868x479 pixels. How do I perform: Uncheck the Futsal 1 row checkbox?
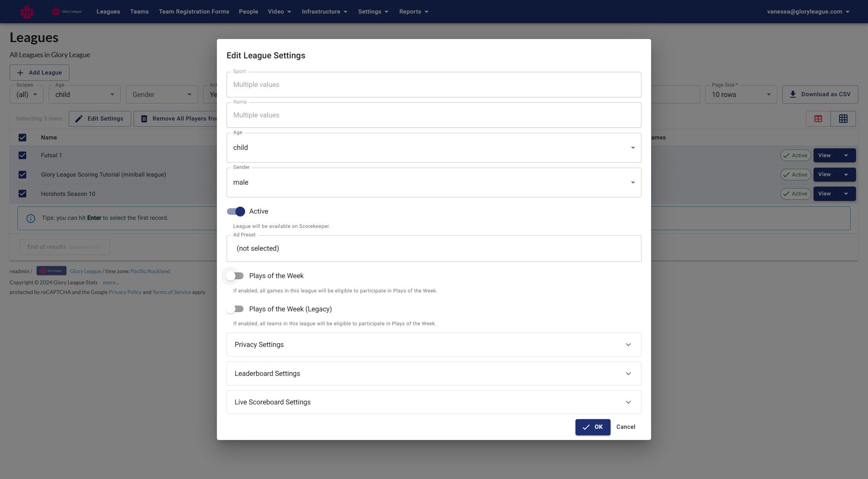click(x=22, y=155)
